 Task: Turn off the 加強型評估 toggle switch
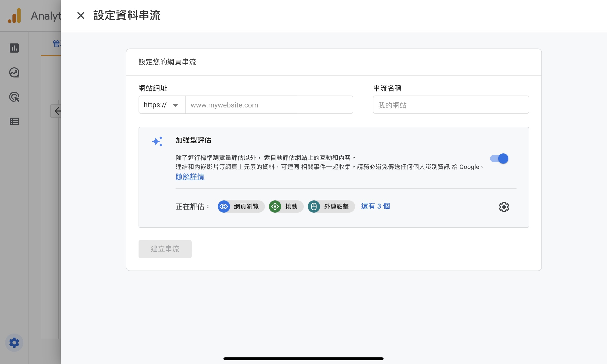click(499, 159)
